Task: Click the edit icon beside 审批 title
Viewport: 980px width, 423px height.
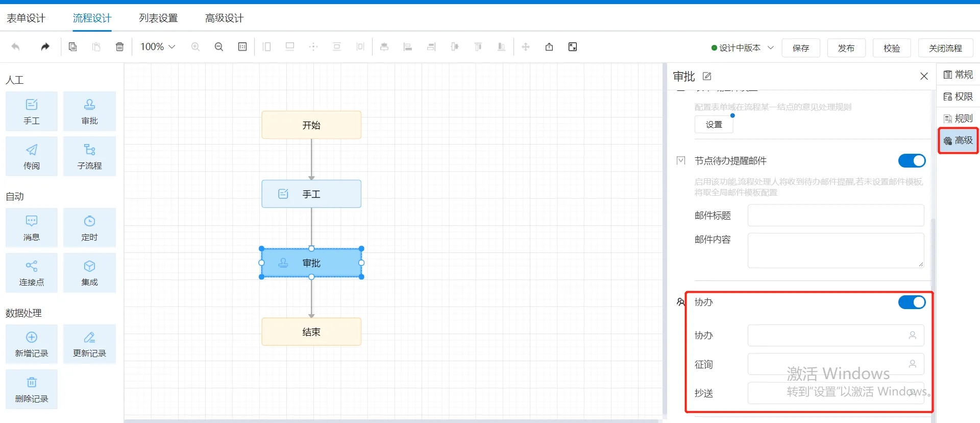Action: pos(707,77)
